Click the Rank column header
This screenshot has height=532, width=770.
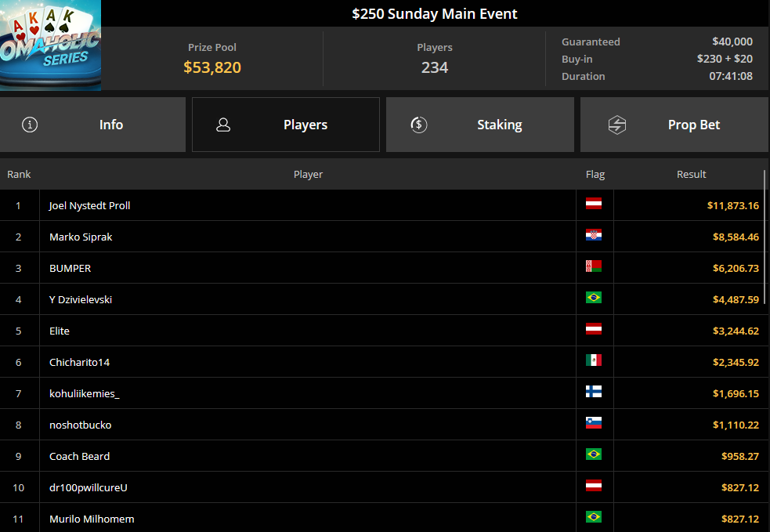(x=19, y=175)
